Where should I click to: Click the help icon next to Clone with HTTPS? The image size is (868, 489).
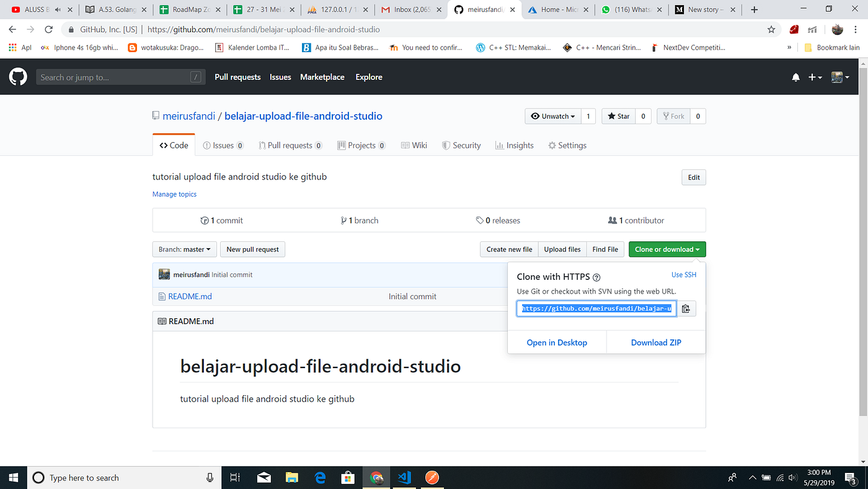pyautogui.click(x=596, y=277)
